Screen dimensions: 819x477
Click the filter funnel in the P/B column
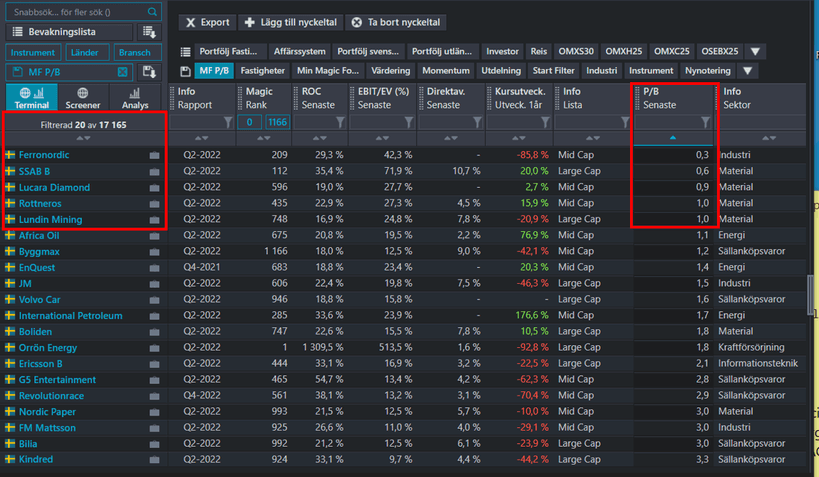tap(705, 122)
